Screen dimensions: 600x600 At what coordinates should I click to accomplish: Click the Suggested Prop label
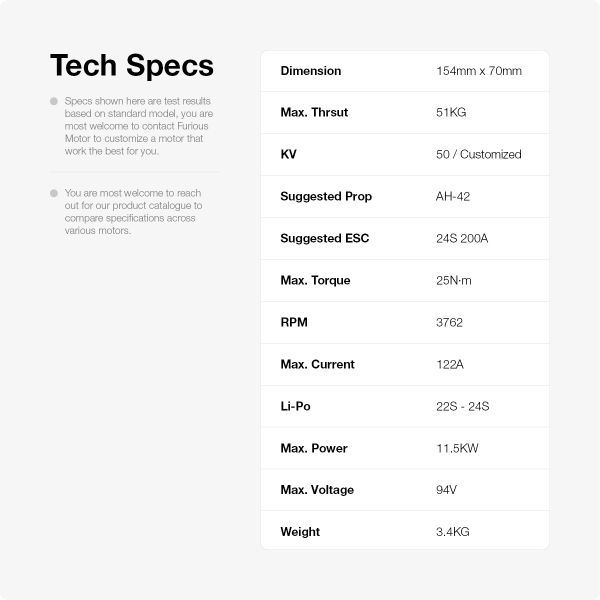coord(326,197)
